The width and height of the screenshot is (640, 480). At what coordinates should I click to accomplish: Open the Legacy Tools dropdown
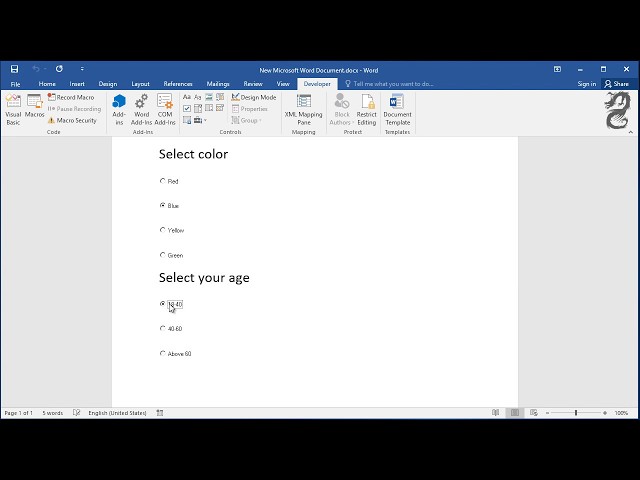[200, 120]
